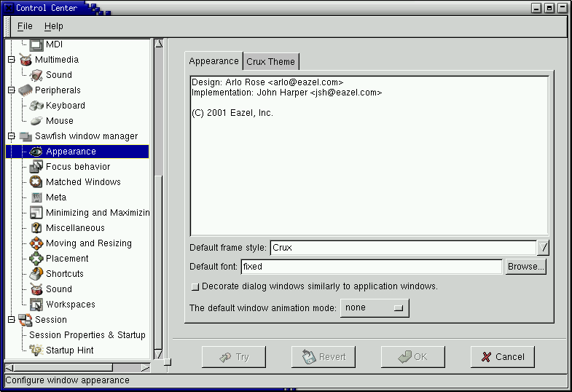The image size is (572, 392).
Task: Click the Workspaces icon
Action: [x=36, y=305]
